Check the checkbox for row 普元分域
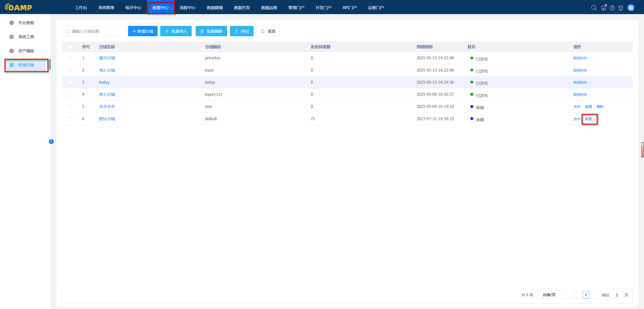644x309 pixels. (x=70, y=58)
